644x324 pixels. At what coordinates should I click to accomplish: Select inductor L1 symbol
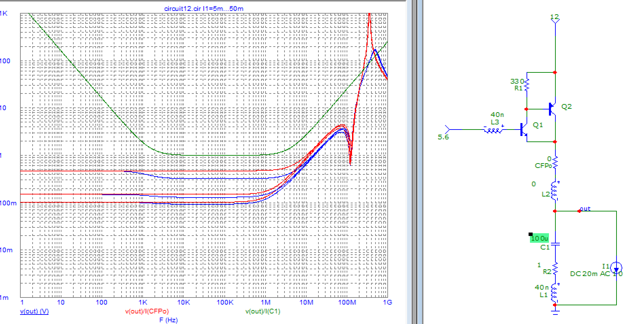click(x=555, y=293)
